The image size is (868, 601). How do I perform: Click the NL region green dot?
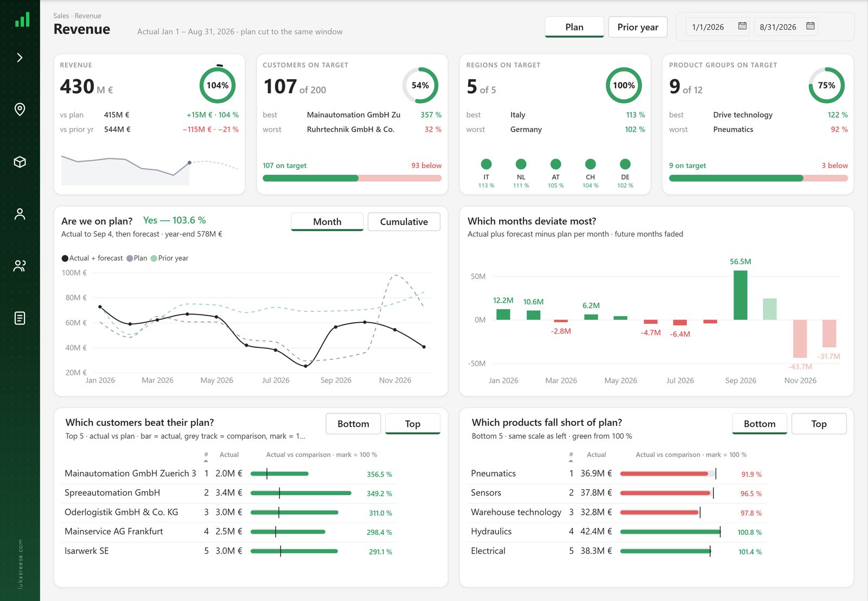pos(521,164)
